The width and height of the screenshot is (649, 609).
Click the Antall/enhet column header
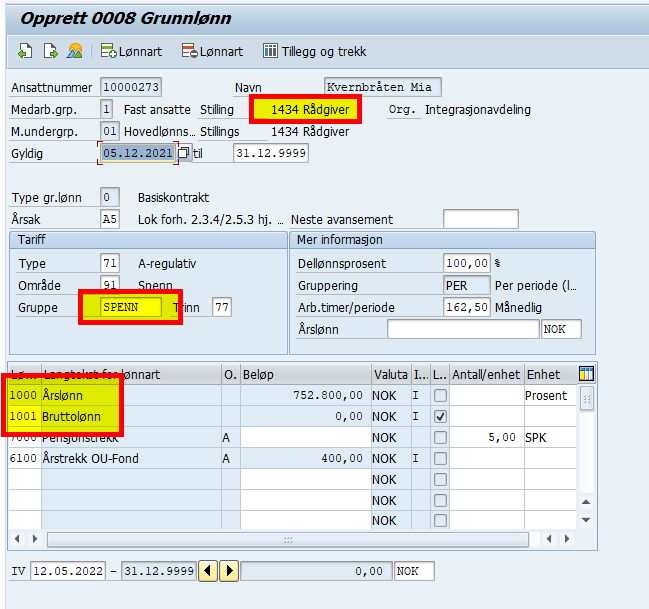486,374
